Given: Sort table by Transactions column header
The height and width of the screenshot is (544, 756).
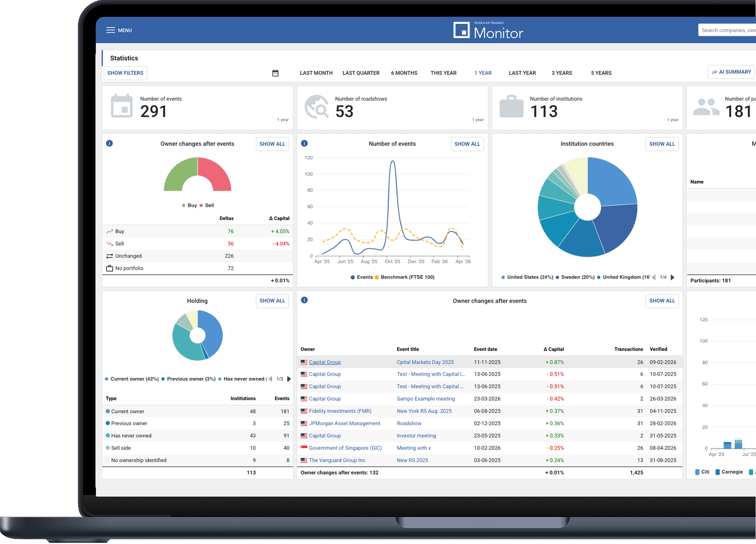Looking at the screenshot, I should [x=628, y=349].
